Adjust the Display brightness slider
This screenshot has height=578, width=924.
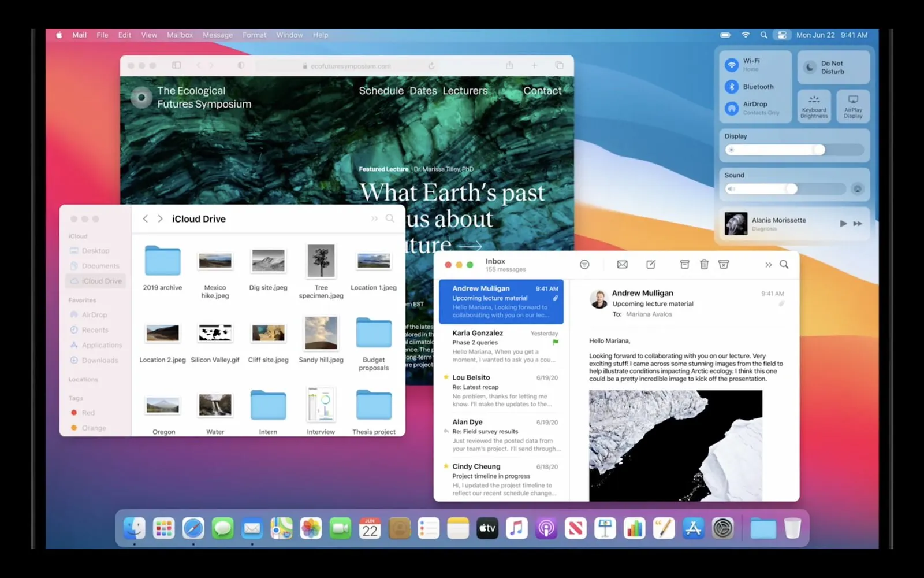point(819,150)
